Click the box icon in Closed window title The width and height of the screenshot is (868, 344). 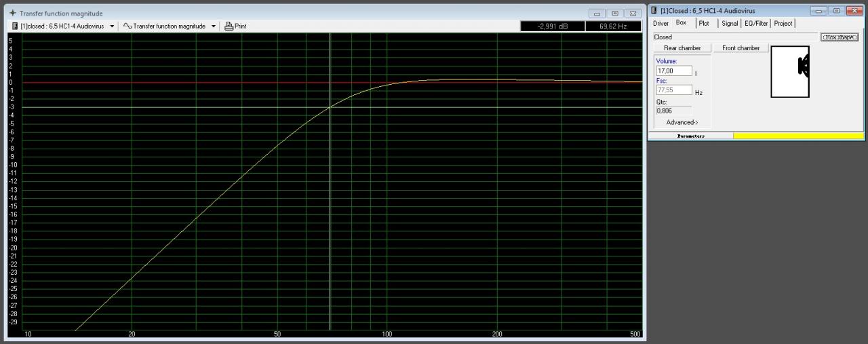(x=654, y=11)
